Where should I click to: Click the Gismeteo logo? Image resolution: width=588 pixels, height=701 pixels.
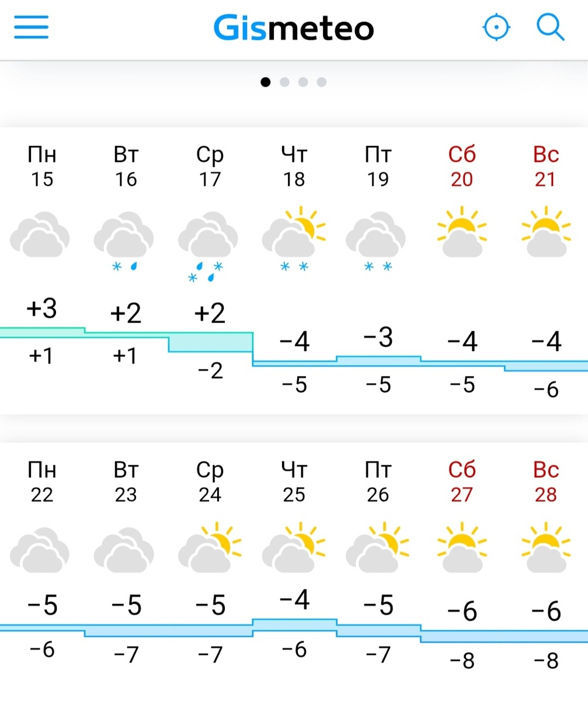(294, 26)
